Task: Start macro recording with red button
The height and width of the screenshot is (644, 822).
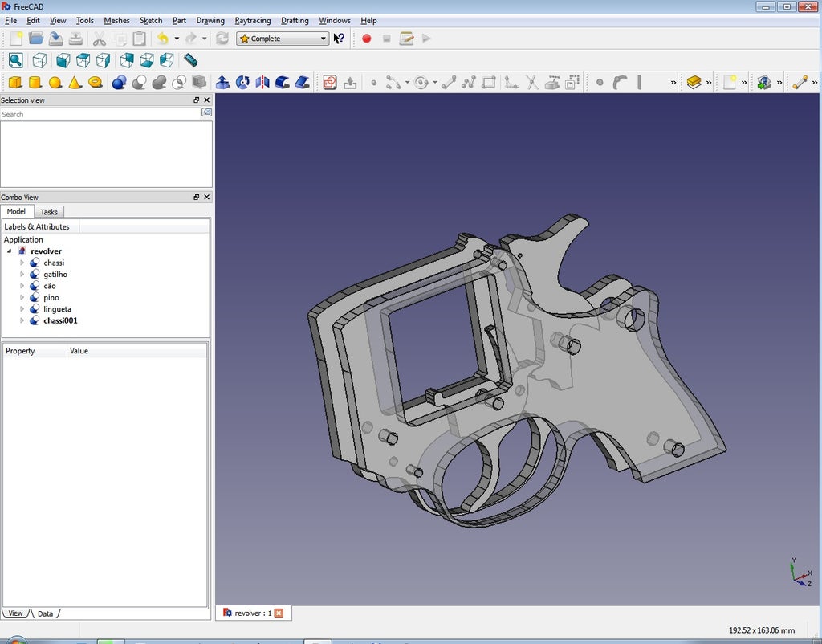Action: click(367, 39)
